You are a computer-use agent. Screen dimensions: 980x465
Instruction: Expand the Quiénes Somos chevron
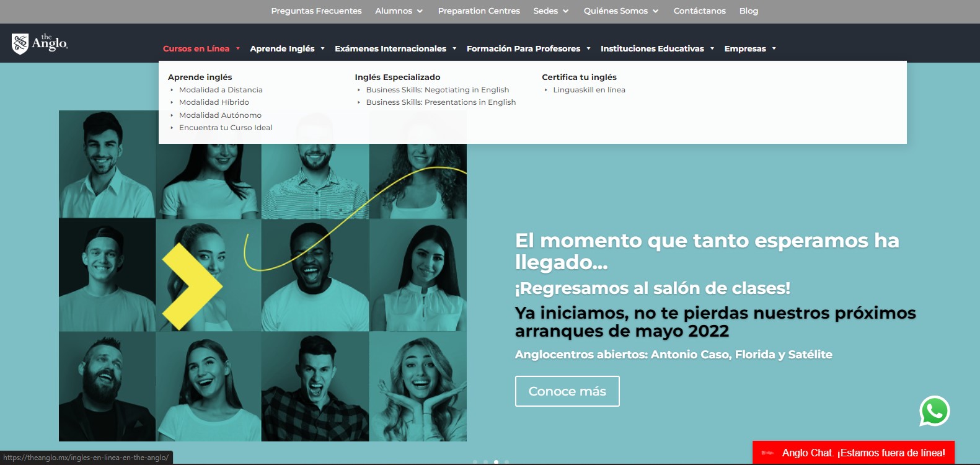tap(655, 11)
